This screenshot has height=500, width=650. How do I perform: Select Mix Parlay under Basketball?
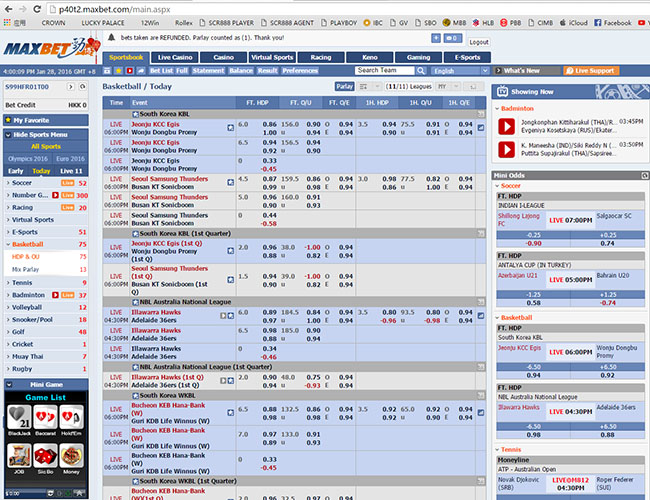coord(46,269)
